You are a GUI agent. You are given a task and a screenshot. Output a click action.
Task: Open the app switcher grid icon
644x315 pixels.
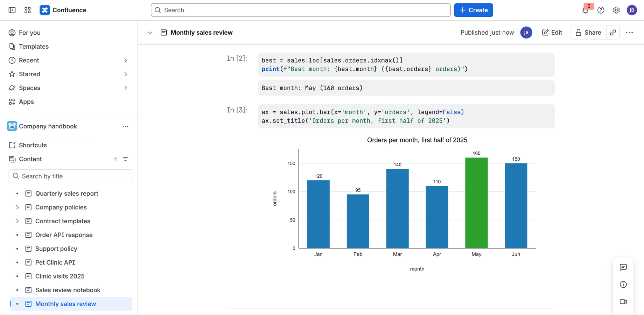click(28, 10)
